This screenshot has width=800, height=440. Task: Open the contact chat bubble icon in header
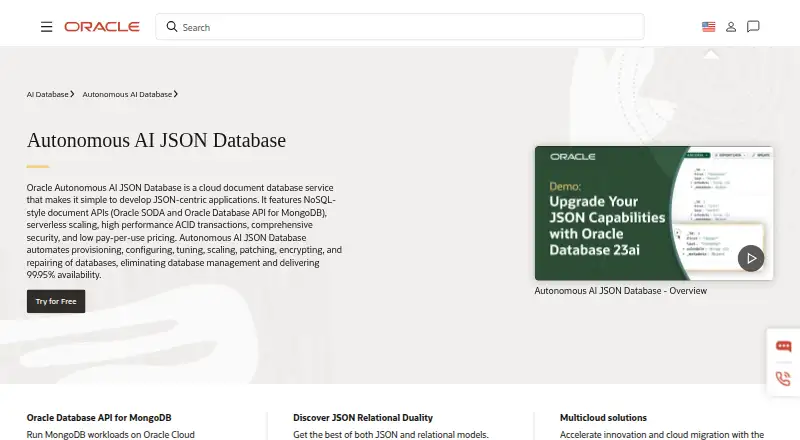[x=753, y=27]
